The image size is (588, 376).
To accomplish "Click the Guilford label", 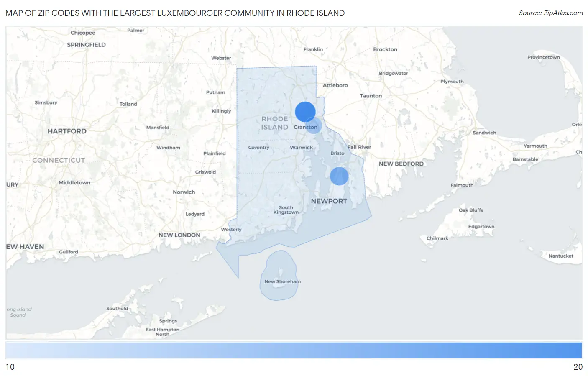I will tap(69, 252).
